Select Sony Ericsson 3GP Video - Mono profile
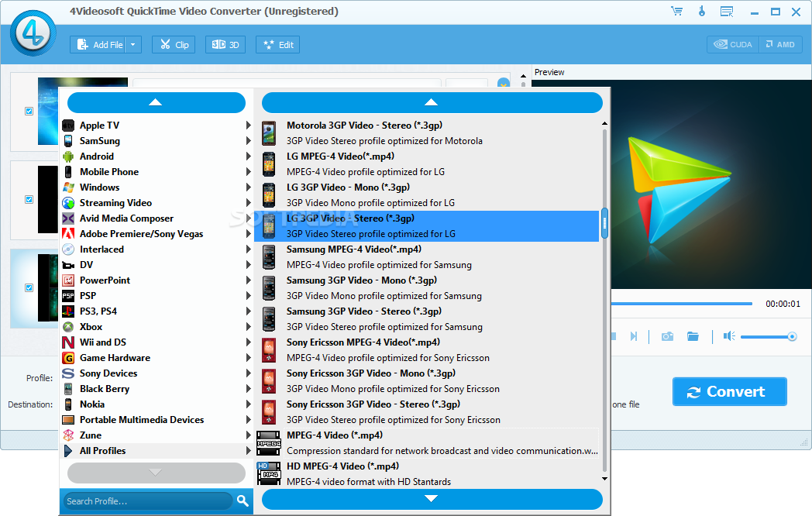 pyautogui.click(x=427, y=381)
